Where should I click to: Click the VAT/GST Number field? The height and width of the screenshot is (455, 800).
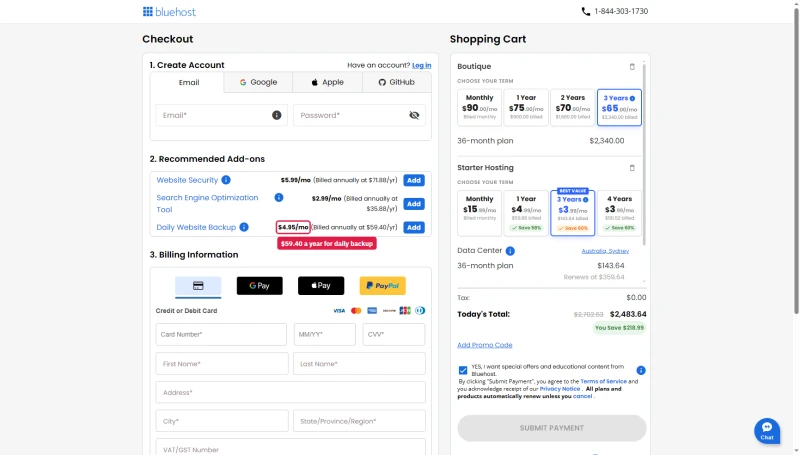coord(290,447)
